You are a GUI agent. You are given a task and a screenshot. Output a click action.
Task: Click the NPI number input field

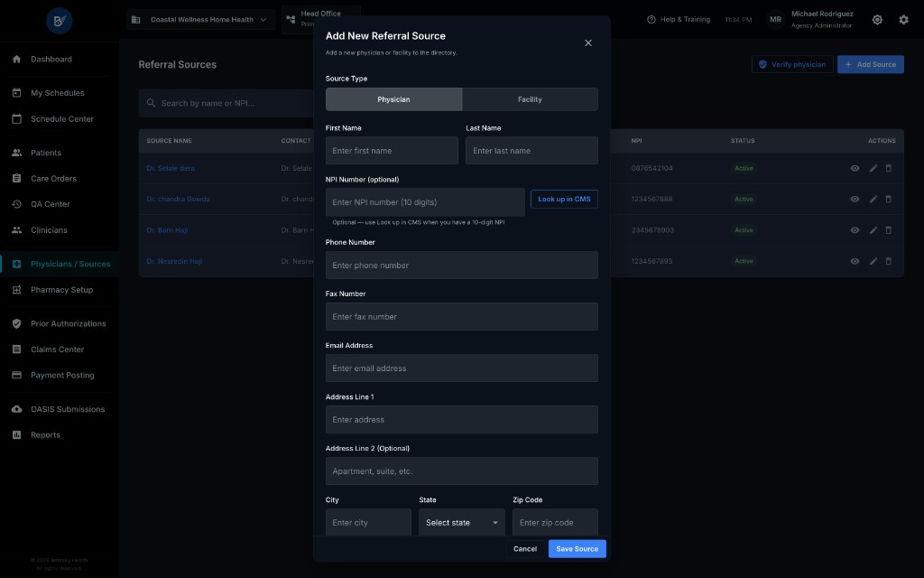pos(425,202)
